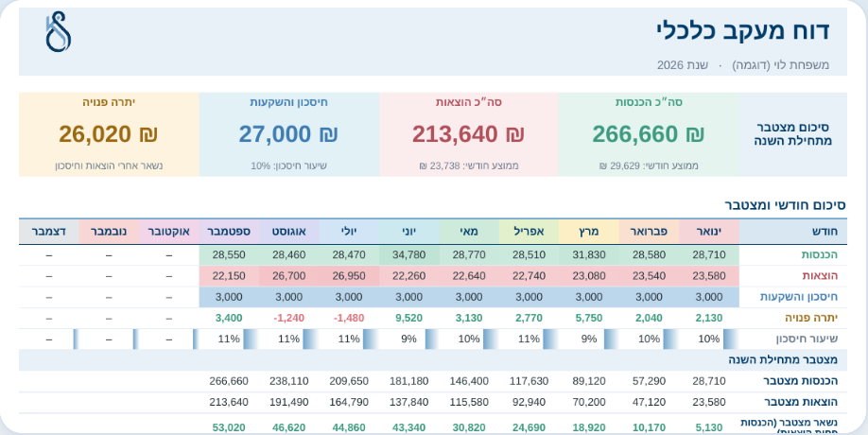Click the ספטמבר column header
Image resolution: width=868 pixels, height=435 pixels.
pyautogui.click(x=229, y=232)
